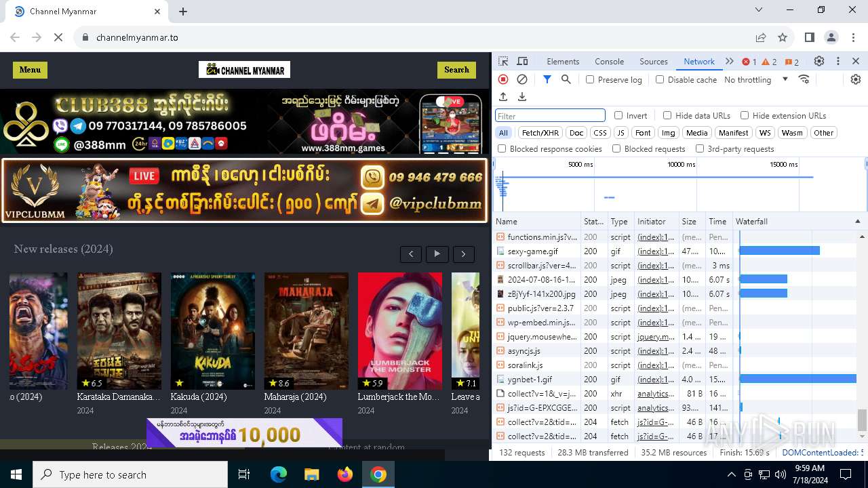The width and height of the screenshot is (868, 488).
Task: Open Microsoft Edge from taskbar
Action: click(x=279, y=474)
